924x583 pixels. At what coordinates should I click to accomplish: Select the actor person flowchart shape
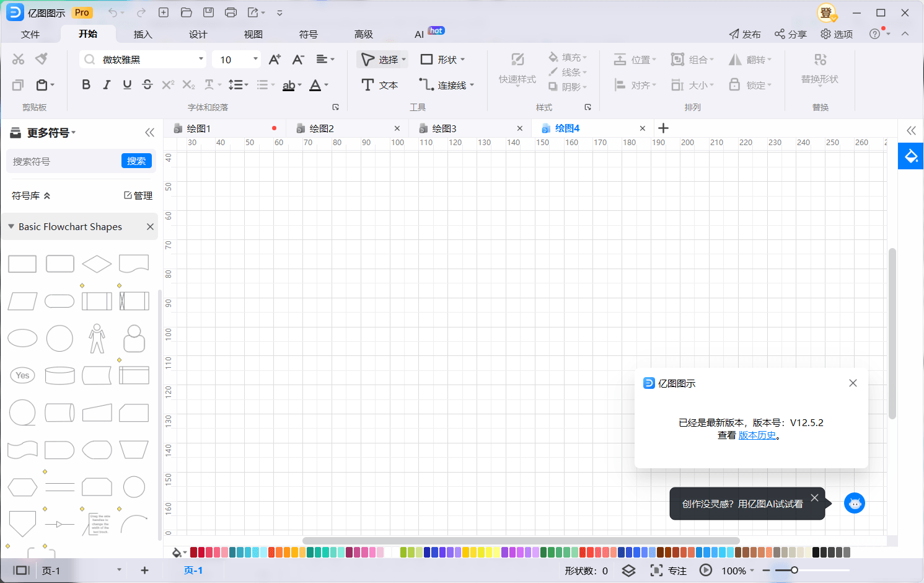click(97, 339)
